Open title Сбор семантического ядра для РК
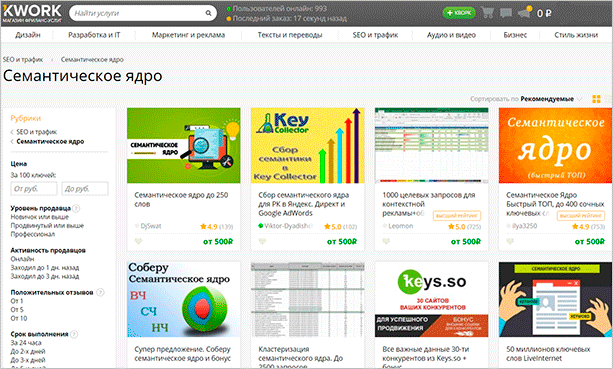The height and width of the screenshot is (369, 613). [x=304, y=204]
